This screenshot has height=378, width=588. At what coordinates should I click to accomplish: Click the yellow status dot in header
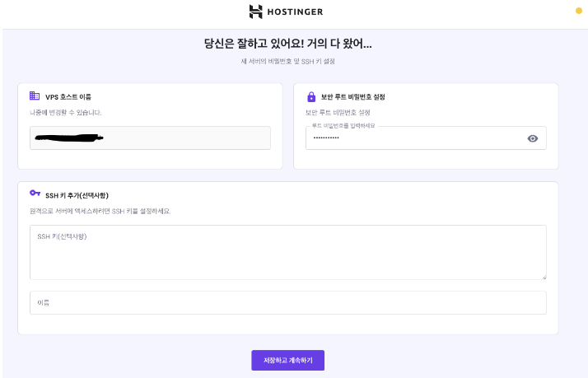(x=579, y=11)
